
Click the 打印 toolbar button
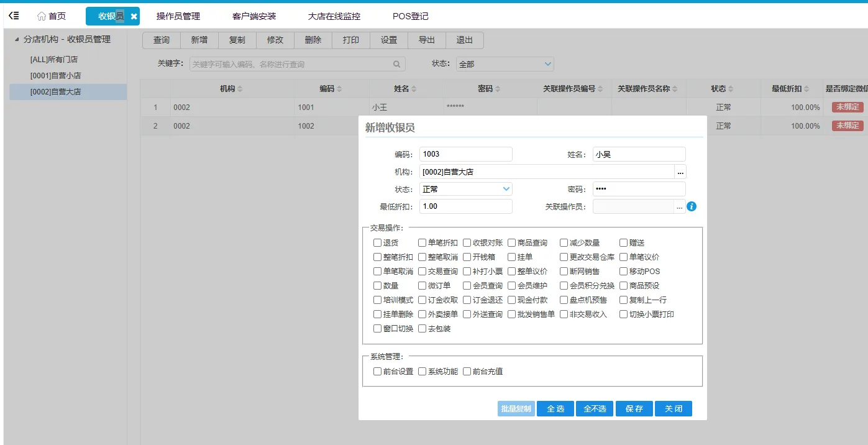pyautogui.click(x=351, y=40)
